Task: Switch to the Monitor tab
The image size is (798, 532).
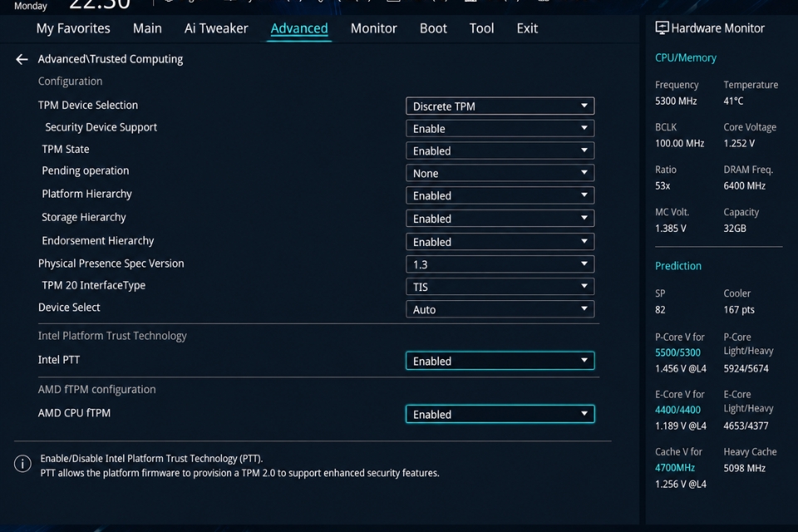Action: [373, 28]
